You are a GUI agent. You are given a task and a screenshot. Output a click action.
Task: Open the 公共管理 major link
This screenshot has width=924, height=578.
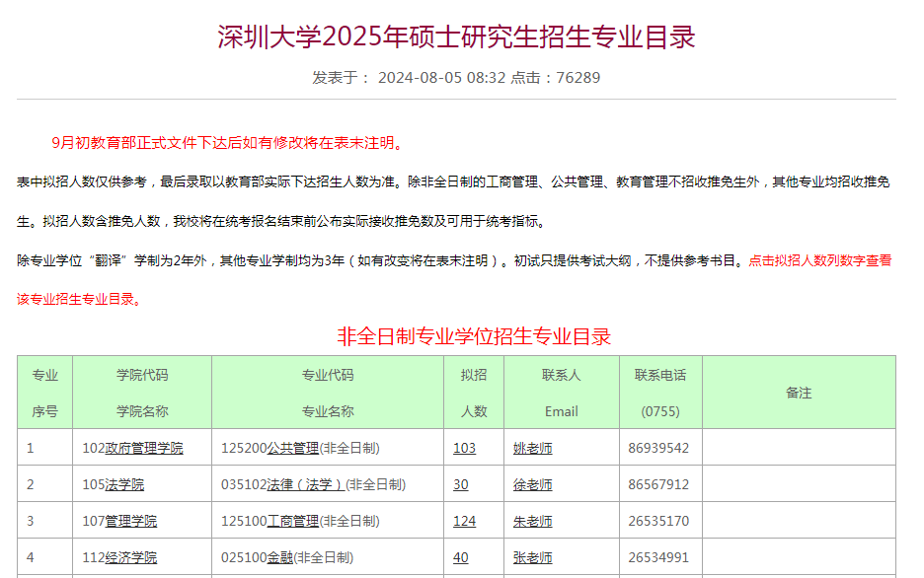click(293, 448)
